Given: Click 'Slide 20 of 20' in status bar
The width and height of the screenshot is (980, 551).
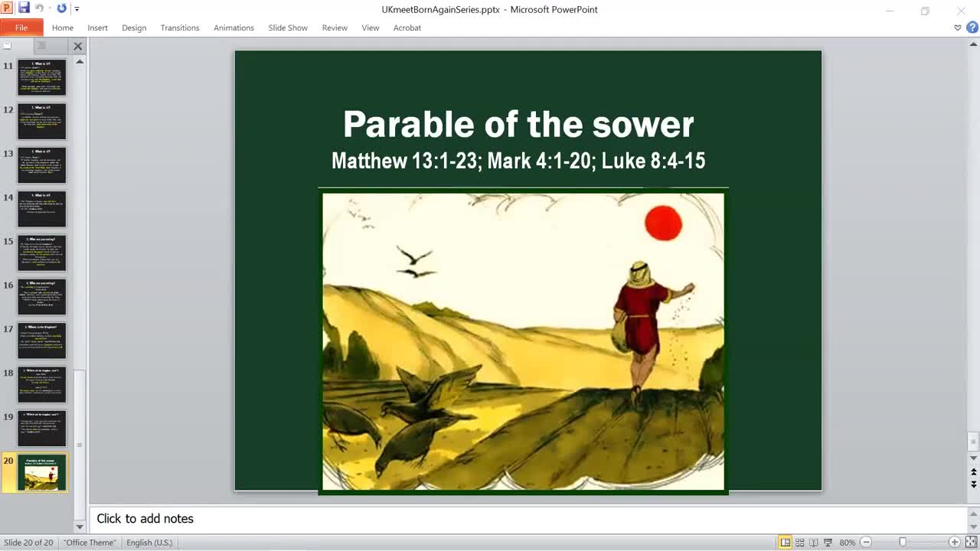Looking at the screenshot, I should 28,543.
